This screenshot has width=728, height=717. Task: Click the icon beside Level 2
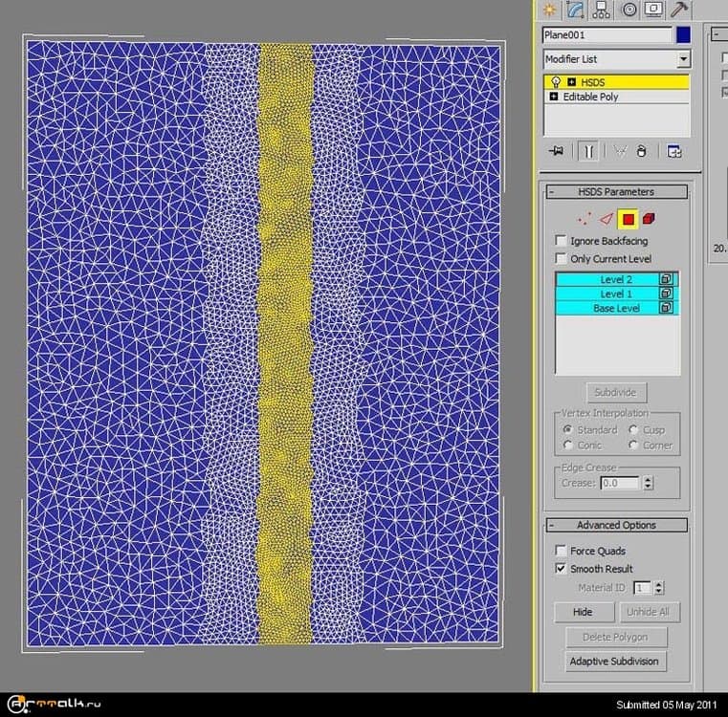(666, 279)
